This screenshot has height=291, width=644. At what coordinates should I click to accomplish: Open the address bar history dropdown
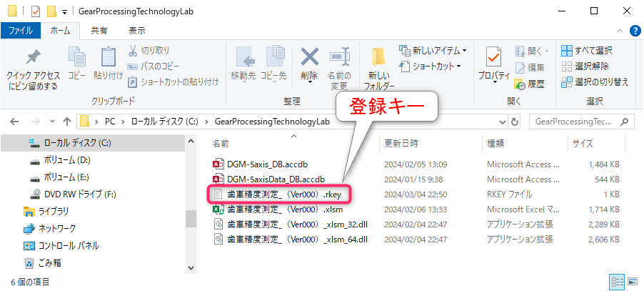tap(503, 122)
